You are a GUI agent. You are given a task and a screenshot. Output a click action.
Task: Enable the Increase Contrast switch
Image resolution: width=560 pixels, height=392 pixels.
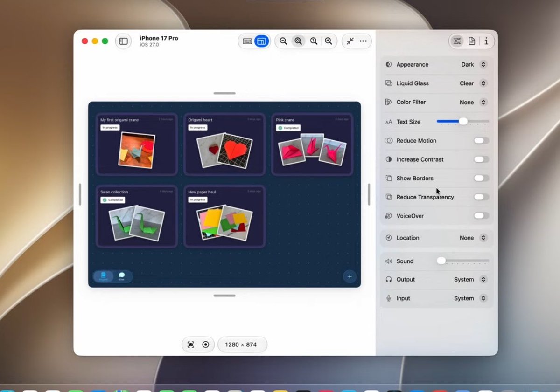click(482, 159)
